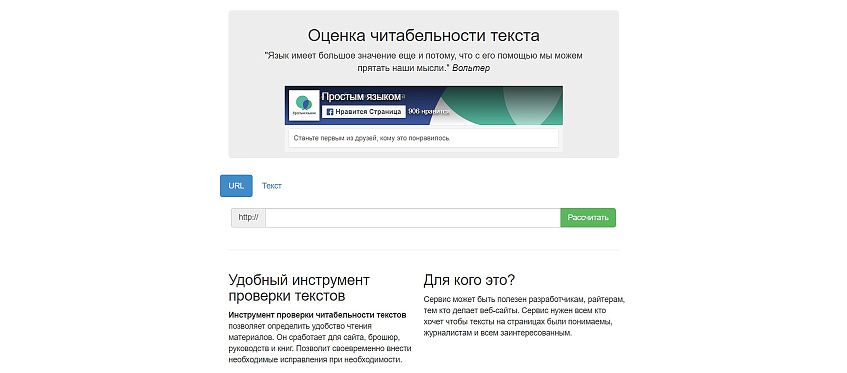Select the URL tab

[236, 186]
